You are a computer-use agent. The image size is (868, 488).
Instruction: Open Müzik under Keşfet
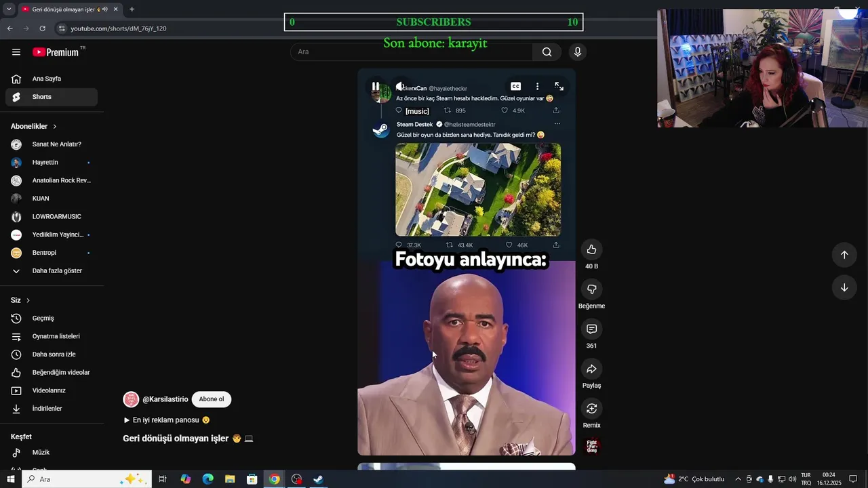click(x=52, y=452)
